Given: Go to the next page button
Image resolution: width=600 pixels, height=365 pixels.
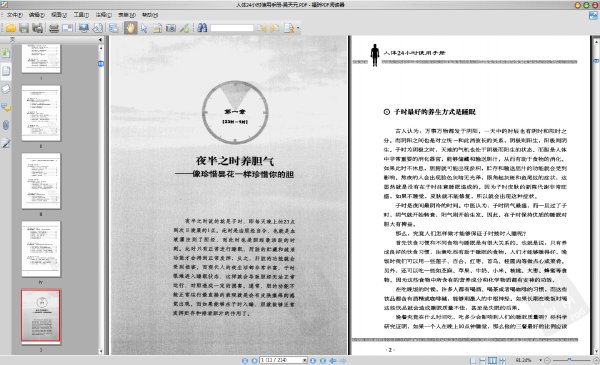Looking at the screenshot, I should [x=313, y=360].
